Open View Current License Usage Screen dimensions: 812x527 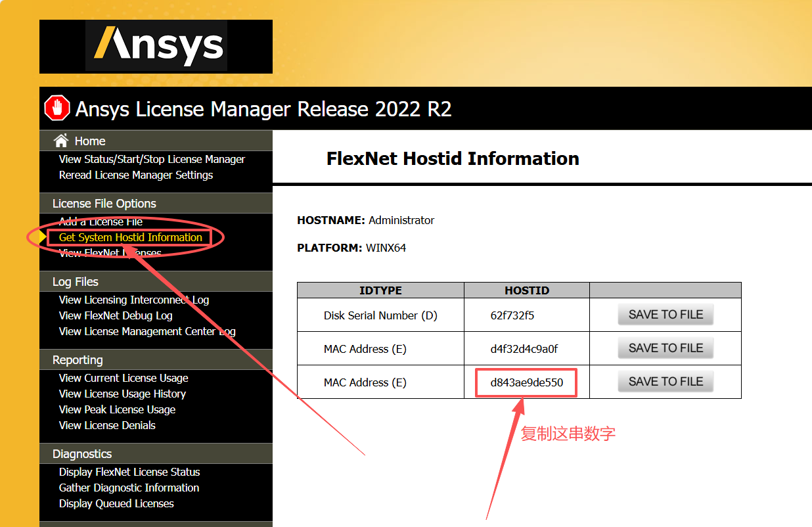[x=124, y=378]
